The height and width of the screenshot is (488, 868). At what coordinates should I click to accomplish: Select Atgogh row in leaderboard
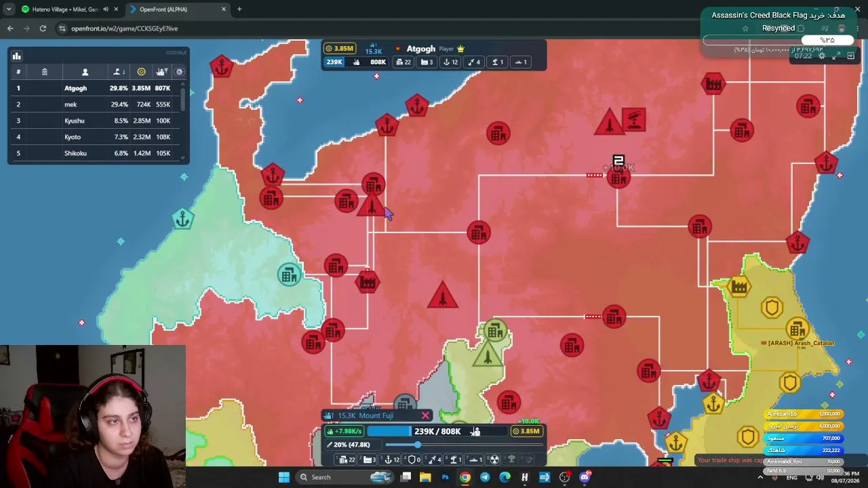click(94, 88)
